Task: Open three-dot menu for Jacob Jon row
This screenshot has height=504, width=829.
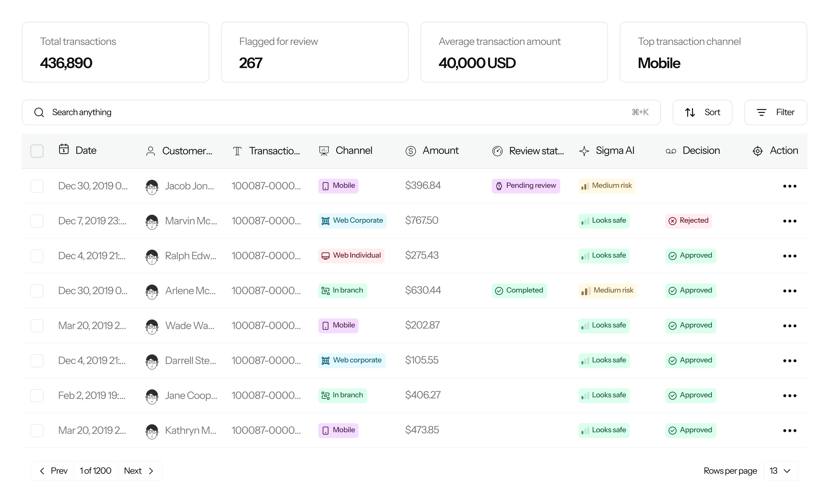Action: (789, 186)
